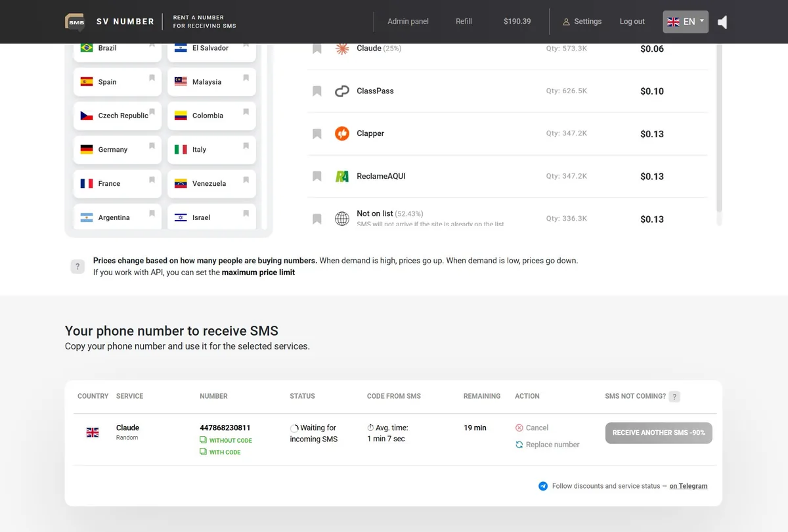Click the SV Number SMS logo

coord(75,22)
